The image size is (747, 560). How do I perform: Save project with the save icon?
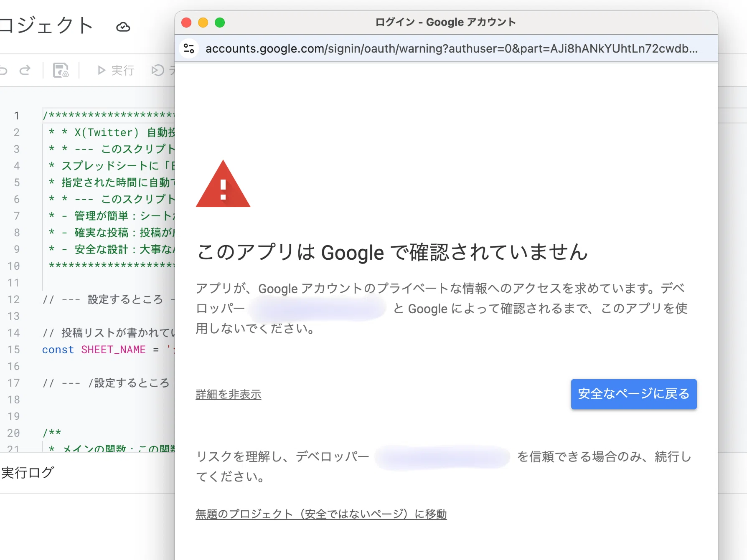(x=61, y=70)
